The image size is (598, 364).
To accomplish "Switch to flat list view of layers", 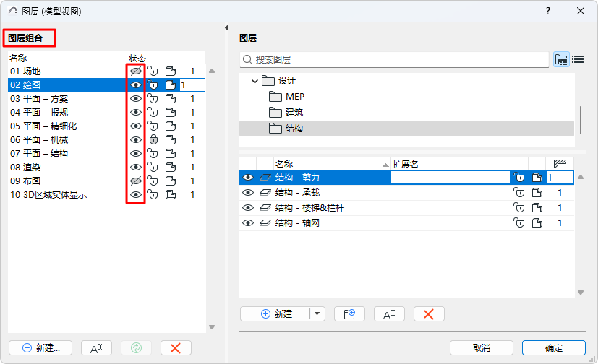I will click(x=578, y=59).
